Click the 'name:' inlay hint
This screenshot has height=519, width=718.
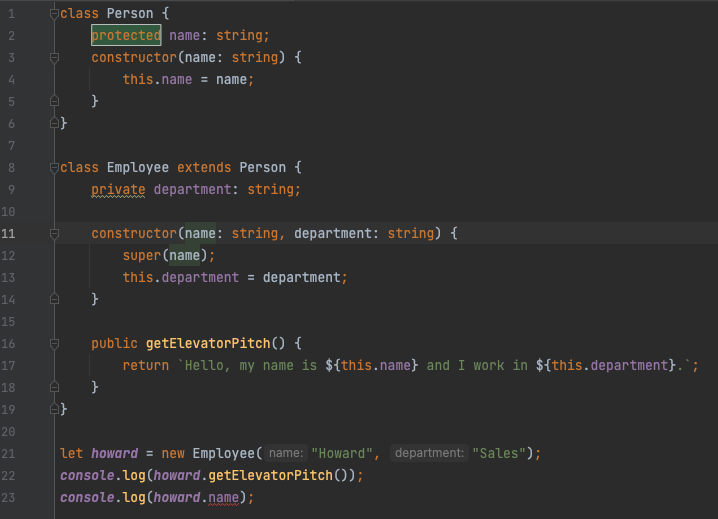tap(286, 453)
